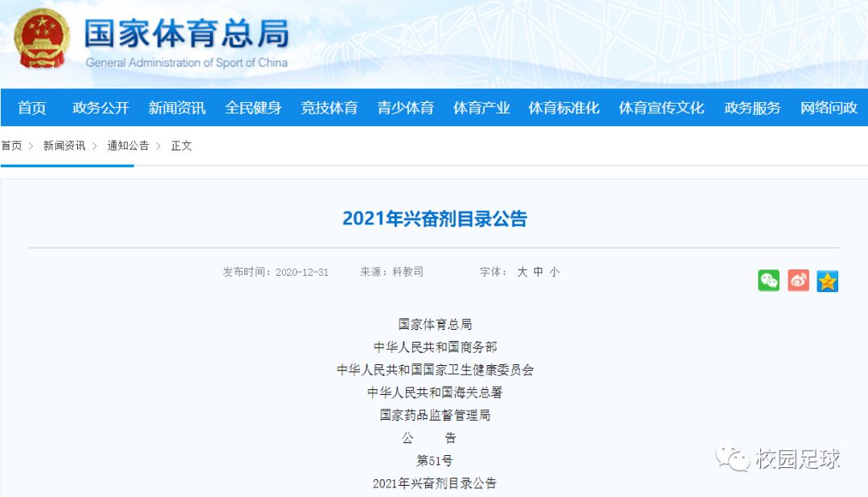Share article via WeChat icon
868x497 pixels.
coord(768,280)
